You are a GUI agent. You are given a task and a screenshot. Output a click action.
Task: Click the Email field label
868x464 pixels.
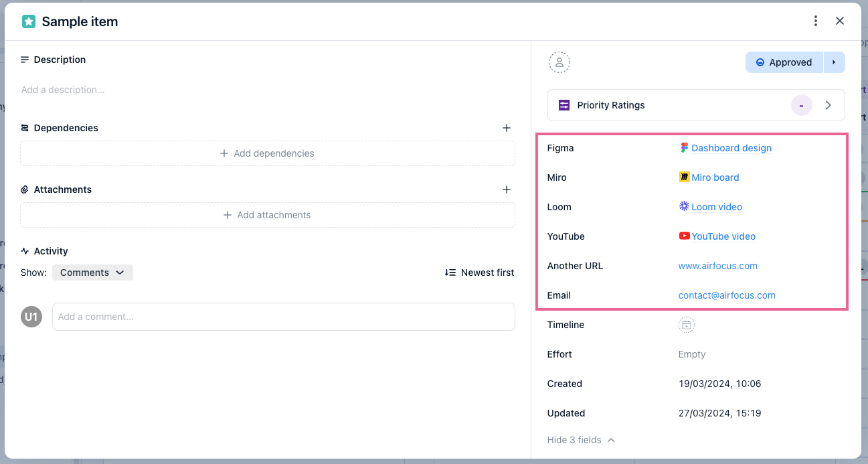(559, 295)
